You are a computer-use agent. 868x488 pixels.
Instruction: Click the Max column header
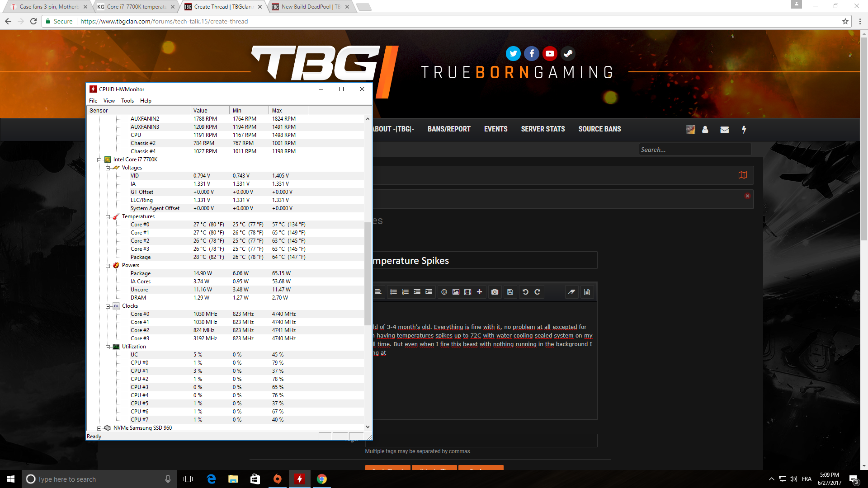pos(288,110)
